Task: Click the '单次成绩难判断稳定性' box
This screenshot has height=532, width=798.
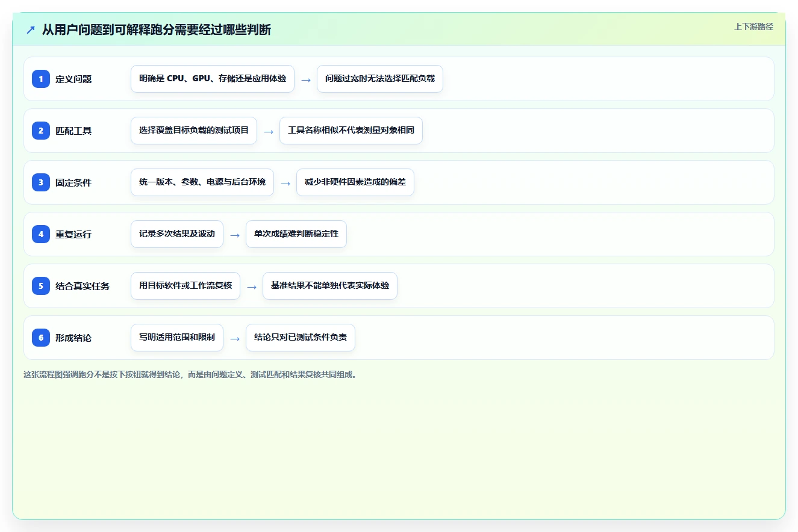Action: point(296,234)
